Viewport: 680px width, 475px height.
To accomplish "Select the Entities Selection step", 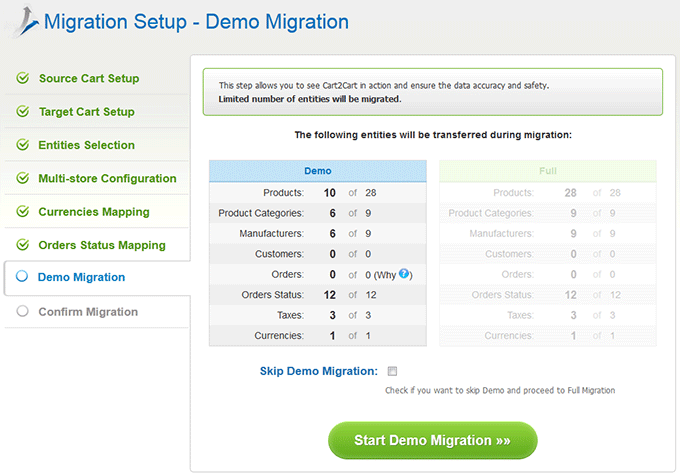I will [x=86, y=145].
